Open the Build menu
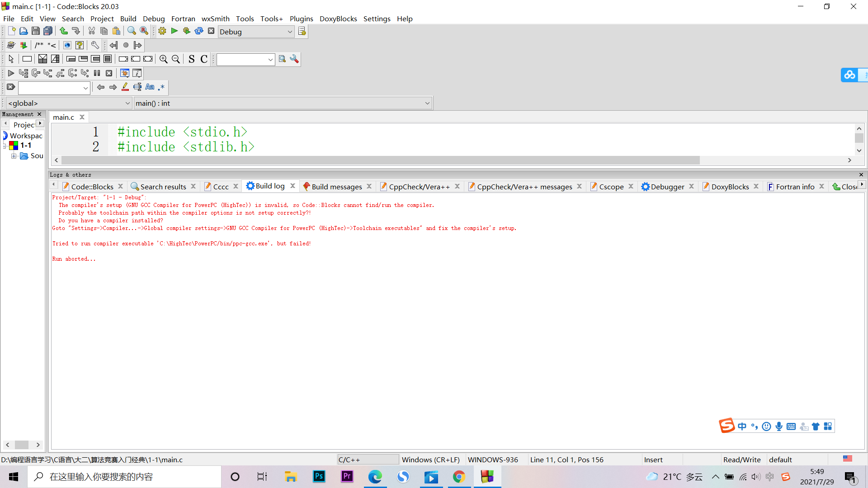 pyautogui.click(x=128, y=19)
